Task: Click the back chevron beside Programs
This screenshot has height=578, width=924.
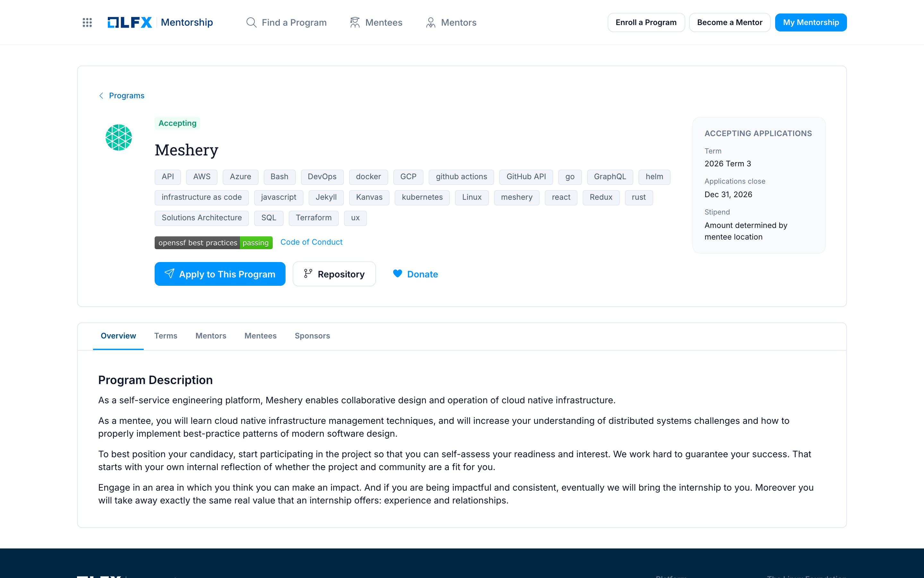Action: click(101, 96)
